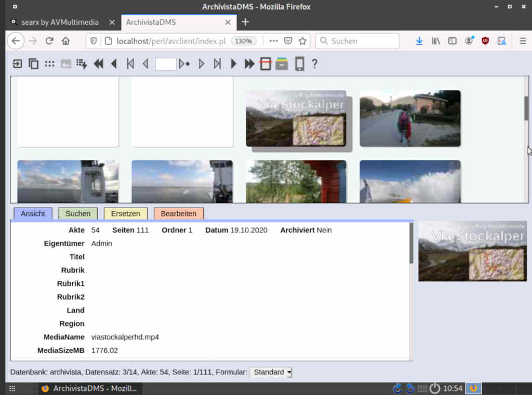Click the go-to-page arrow with dot icon
The image size is (532, 395).
[184, 64]
